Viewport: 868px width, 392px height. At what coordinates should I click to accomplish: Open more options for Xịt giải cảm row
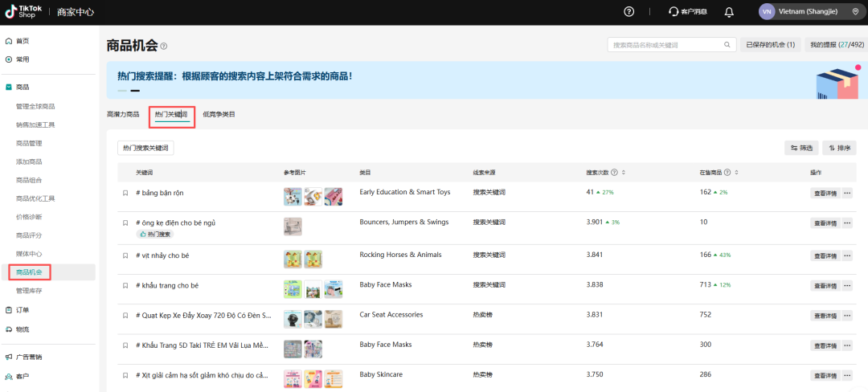click(x=847, y=375)
